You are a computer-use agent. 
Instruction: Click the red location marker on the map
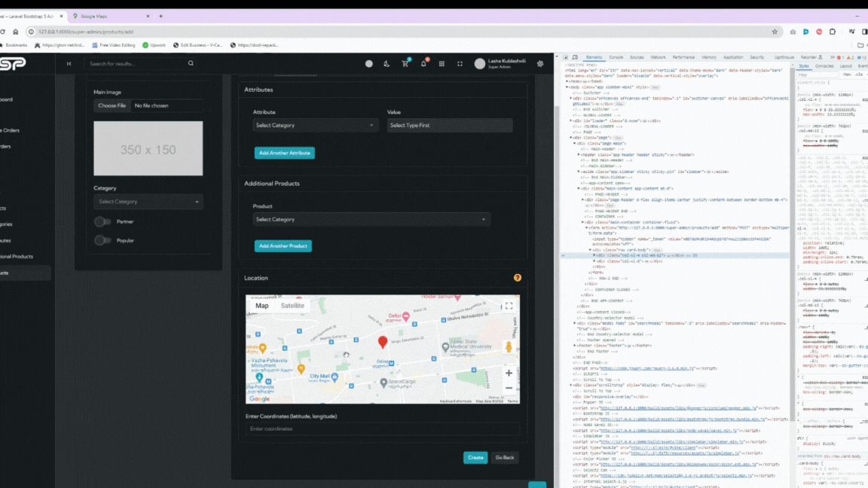pyautogui.click(x=383, y=342)
